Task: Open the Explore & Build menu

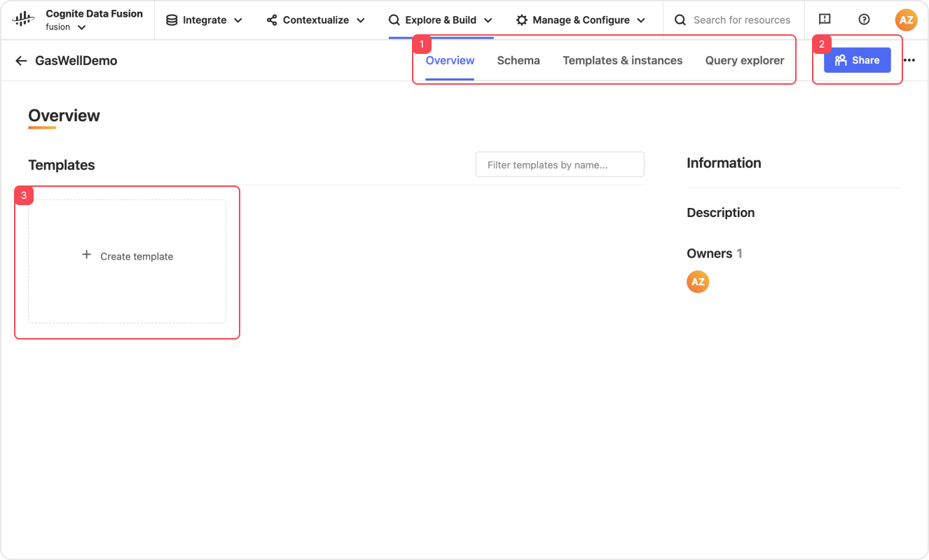Action: click(x=441, y=20)
